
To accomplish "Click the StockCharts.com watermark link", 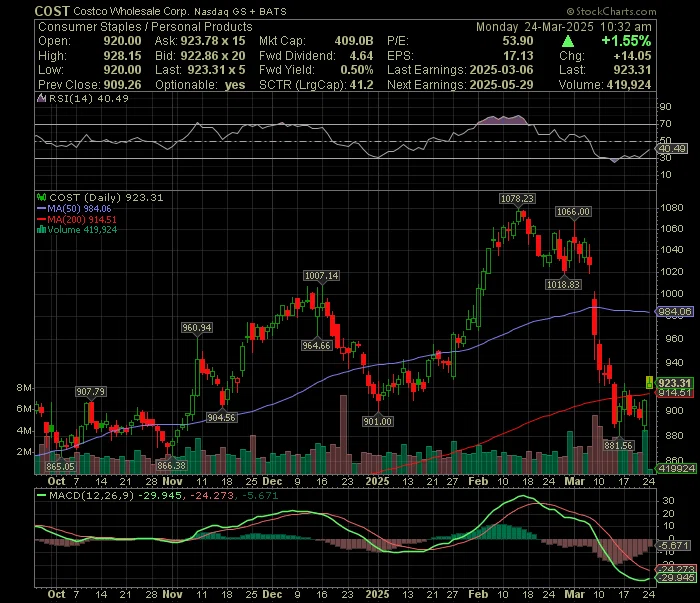I will click(612, 12).
